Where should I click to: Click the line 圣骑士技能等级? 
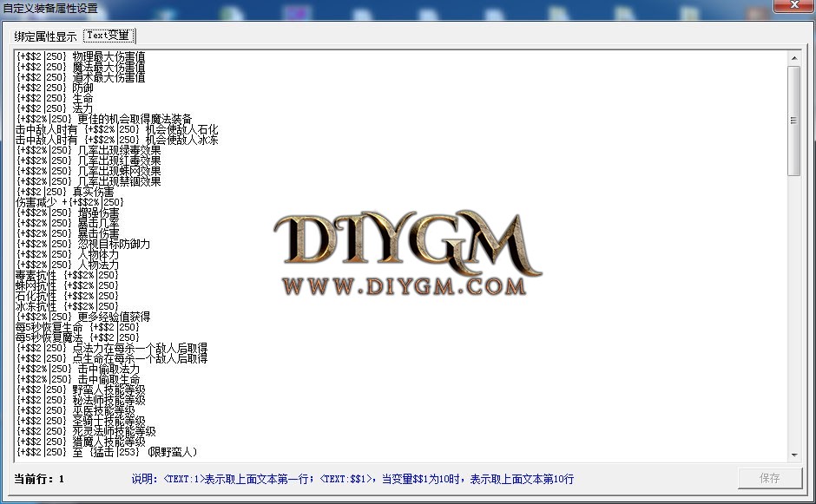click(x=81, y=420)
